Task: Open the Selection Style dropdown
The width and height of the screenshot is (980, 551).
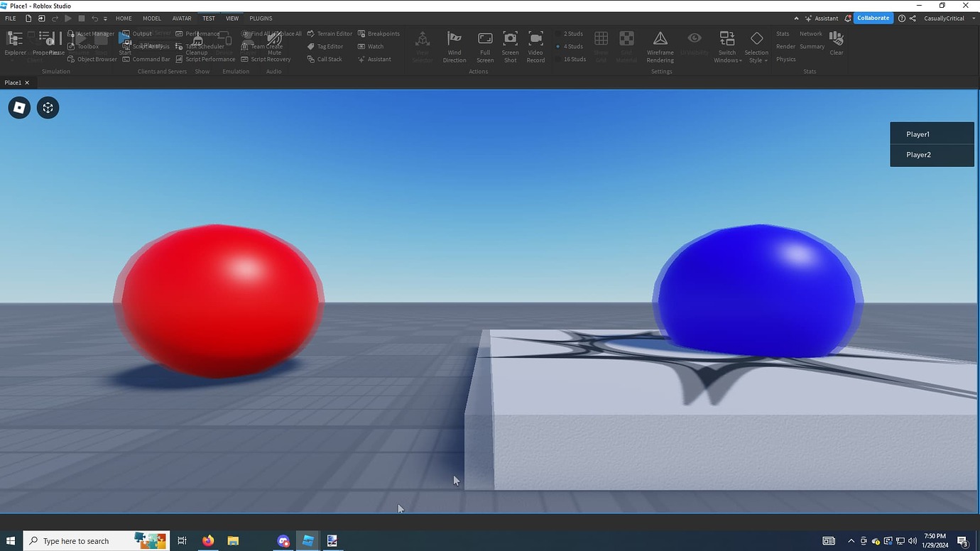Action: (756, 47)
